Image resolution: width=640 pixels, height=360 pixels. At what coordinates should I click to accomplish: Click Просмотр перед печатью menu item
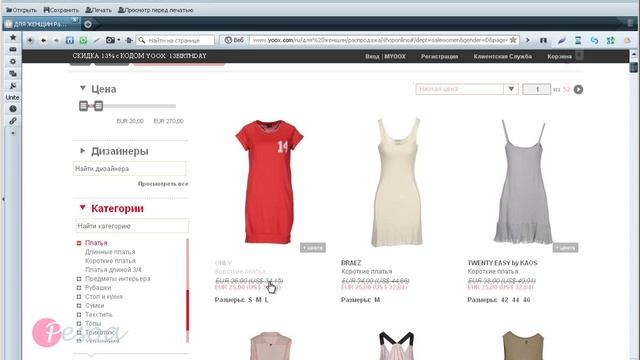156,10
